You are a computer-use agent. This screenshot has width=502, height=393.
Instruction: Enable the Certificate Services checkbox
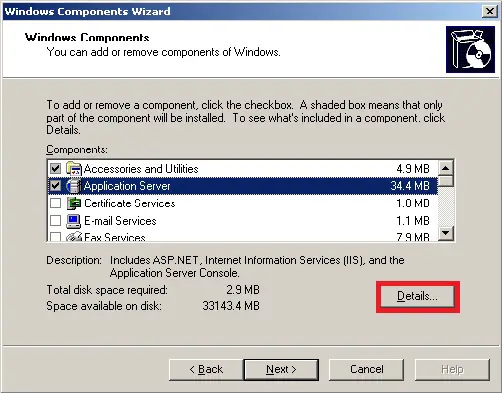55,203
